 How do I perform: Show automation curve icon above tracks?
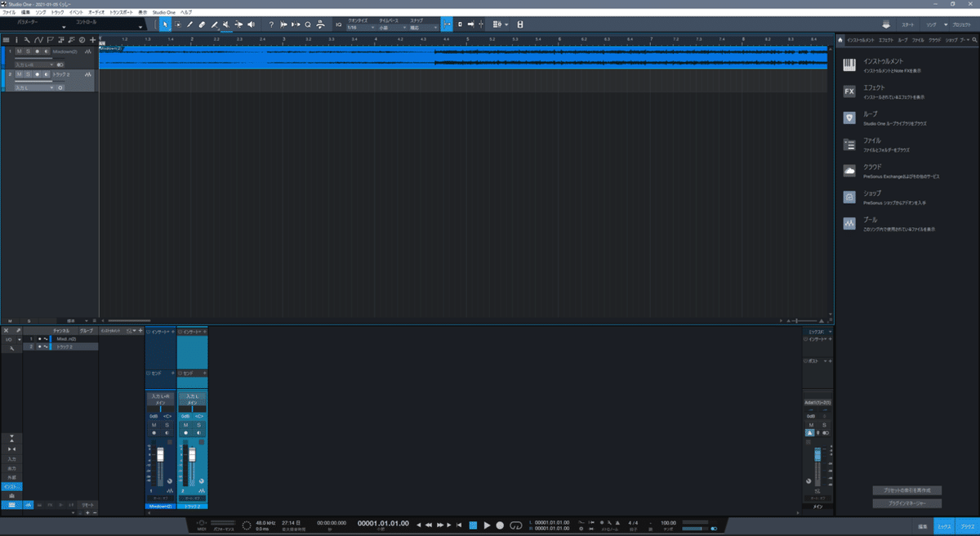(x=38, y=39)
